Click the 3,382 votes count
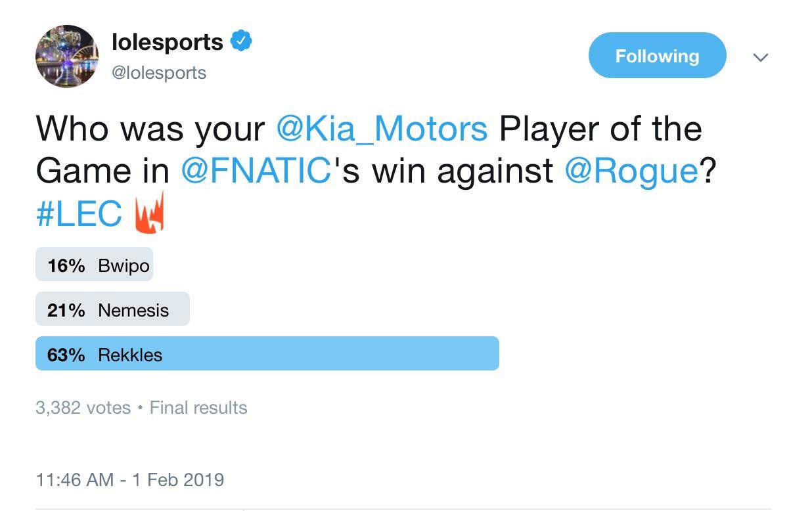The width and height of the screenshot is (812, 511). [83, 407]
